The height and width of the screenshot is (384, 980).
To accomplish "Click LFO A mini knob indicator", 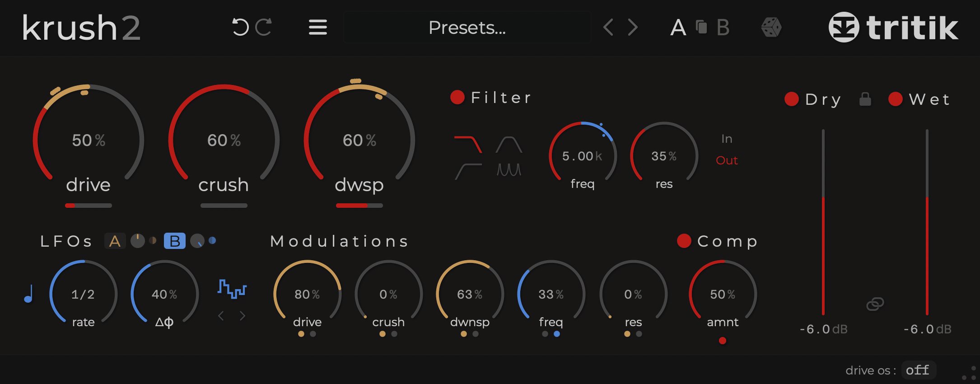I will point(138,241).
